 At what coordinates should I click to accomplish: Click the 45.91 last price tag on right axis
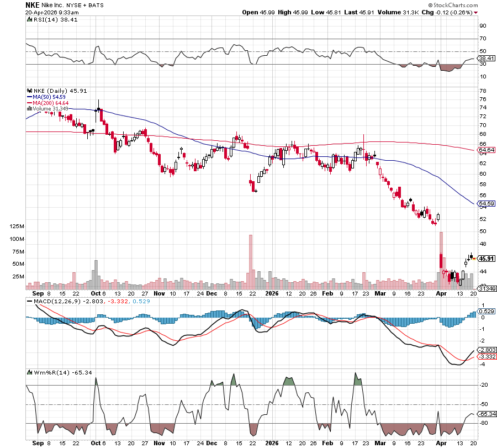click(486, 258)
